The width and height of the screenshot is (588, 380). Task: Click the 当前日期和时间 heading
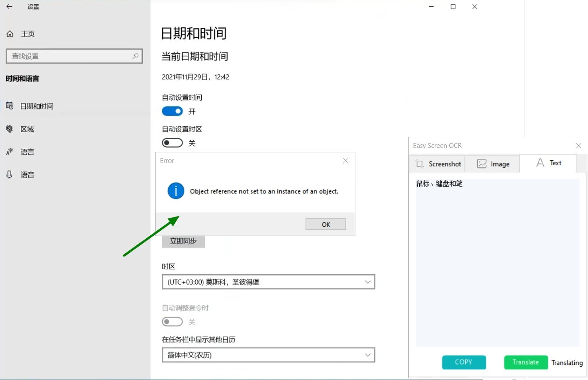click(x=195, y=56)
